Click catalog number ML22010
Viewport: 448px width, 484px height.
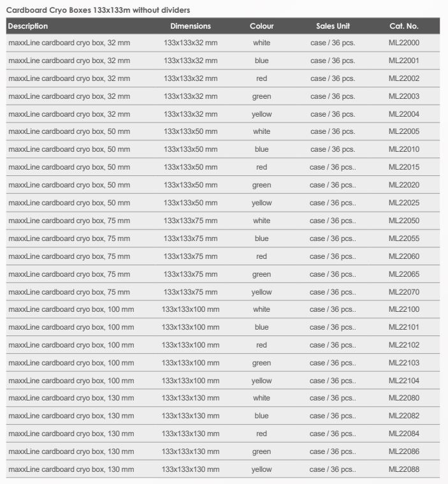[404, 150]
